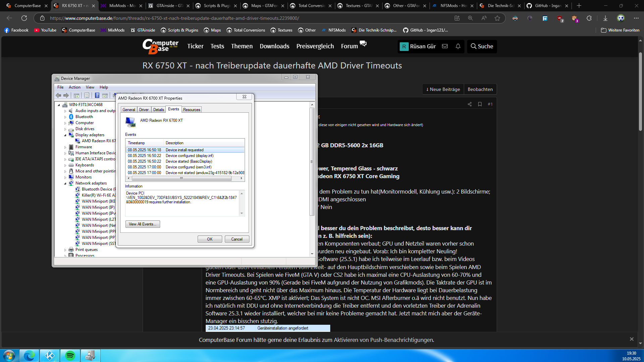Viewport: 644px width, 362px height.
Task: Click Neue Beiträge button
Action: click(443, 89)
